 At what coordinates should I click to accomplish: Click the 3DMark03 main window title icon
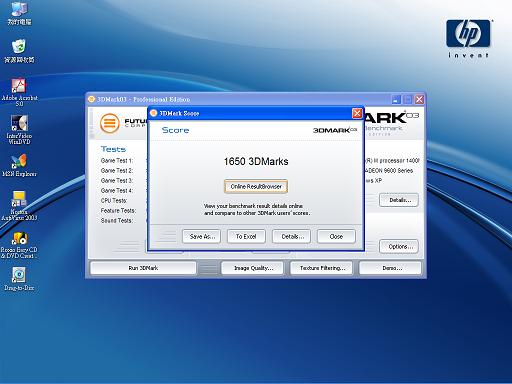click(91, 99)
